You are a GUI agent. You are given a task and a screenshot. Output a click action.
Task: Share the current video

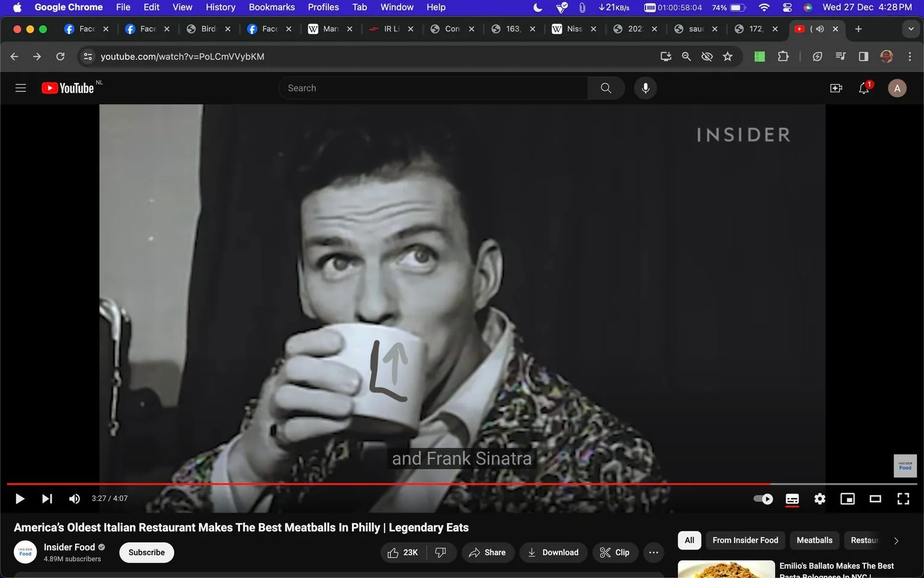pos(487,552)
